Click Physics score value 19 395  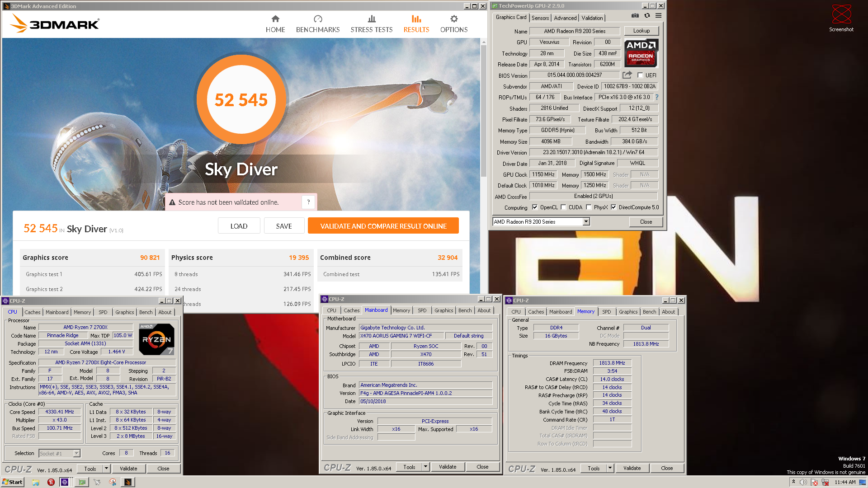click(x=299, y=258)
